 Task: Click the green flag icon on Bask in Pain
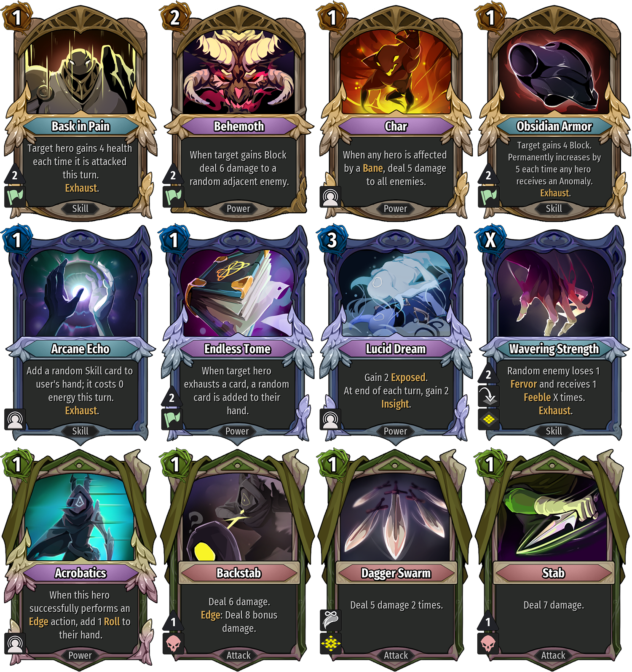(x=15, y=196)
